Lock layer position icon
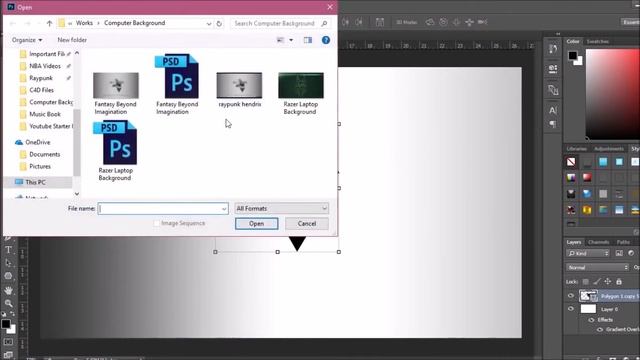 (x=608, y=282)
